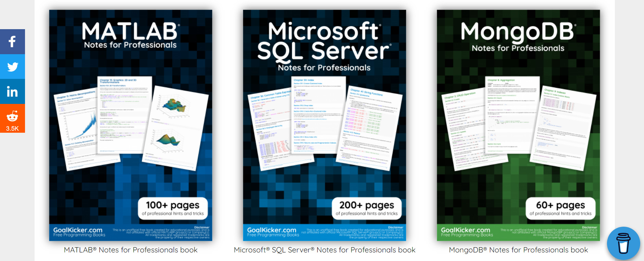Open the MongoDB book cover image
Viewport: 644px width, 261px height.
coord(518,125)
